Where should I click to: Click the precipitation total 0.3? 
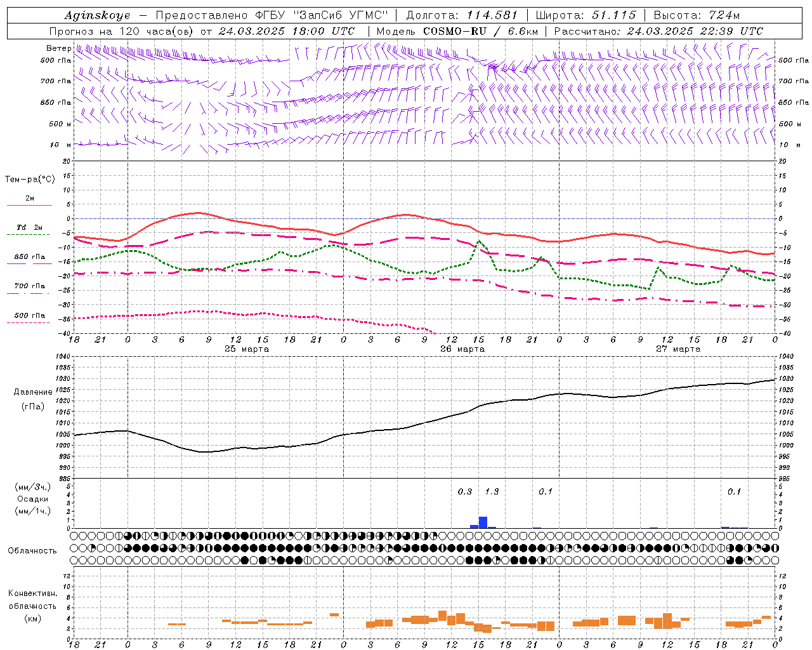click(x=465, y=491)
